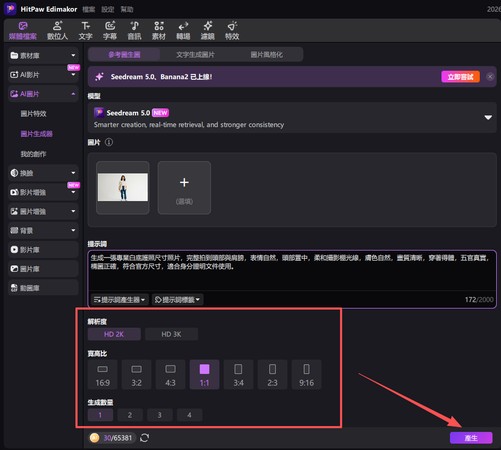This screenshot has width=501, height=450.
Task: Open the 字幕 subtitles tool
Action: pos(110,30)
